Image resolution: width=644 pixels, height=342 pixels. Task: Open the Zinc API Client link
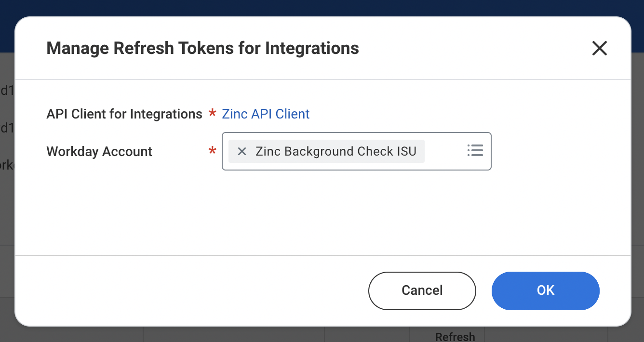coord(266,114)
